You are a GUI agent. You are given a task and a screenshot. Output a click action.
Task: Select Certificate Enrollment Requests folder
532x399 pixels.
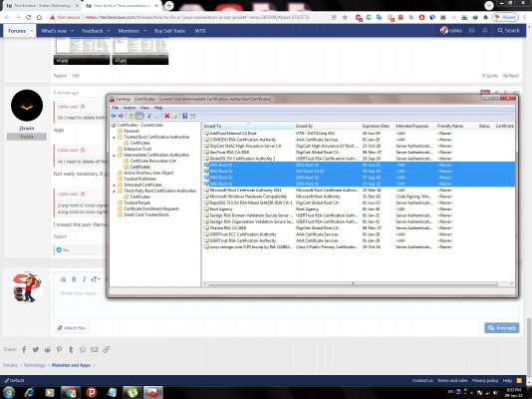click(151, 208)
